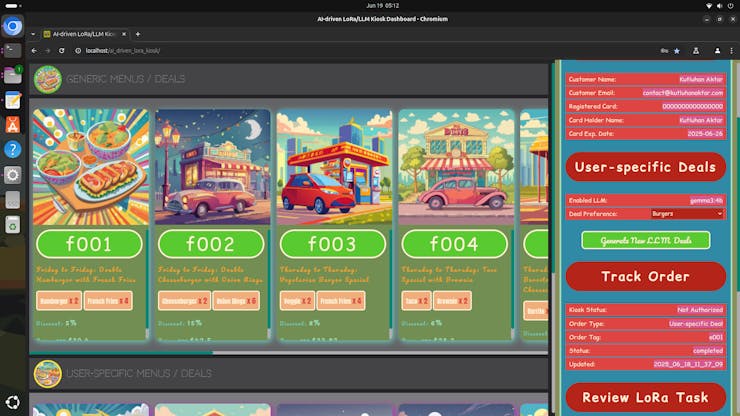Go back using the browser back arrow
The height and width of the screenshot is (416, 740).
point(34,51)
